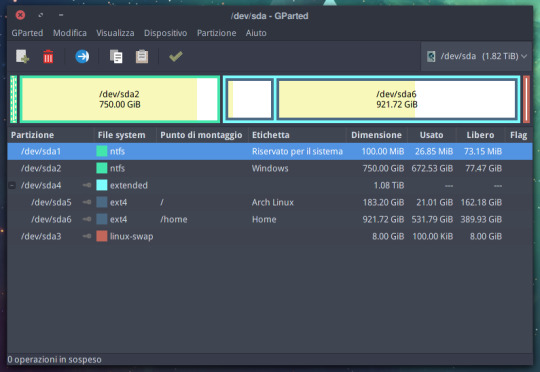Click the '100.00 KiB' used value

point(433,236)
